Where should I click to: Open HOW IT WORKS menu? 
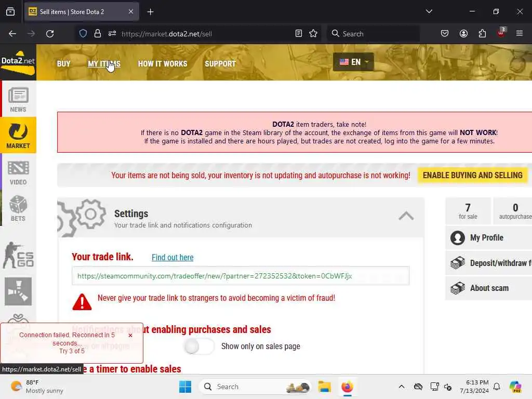tap(163, 64)
